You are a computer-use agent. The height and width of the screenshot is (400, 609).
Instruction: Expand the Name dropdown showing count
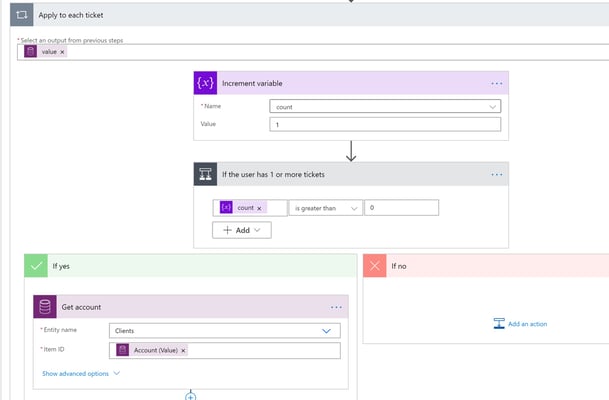[385, 106]
